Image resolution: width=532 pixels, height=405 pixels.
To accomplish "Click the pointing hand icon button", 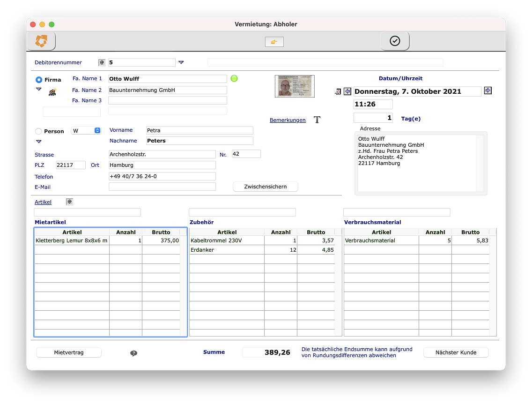I will click(274, 42).
